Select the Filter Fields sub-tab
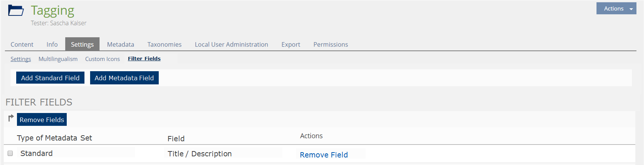This screenshot has width=644, height=165. coord(144,59)
